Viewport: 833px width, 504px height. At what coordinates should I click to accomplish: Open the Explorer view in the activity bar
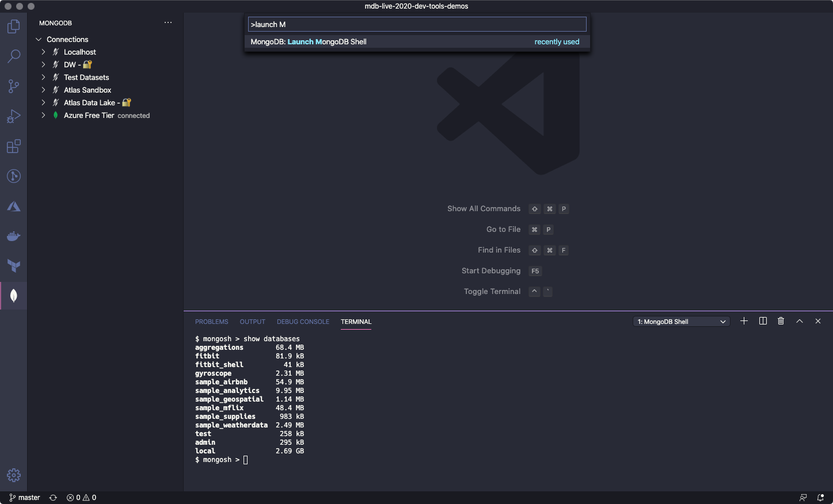13,26
